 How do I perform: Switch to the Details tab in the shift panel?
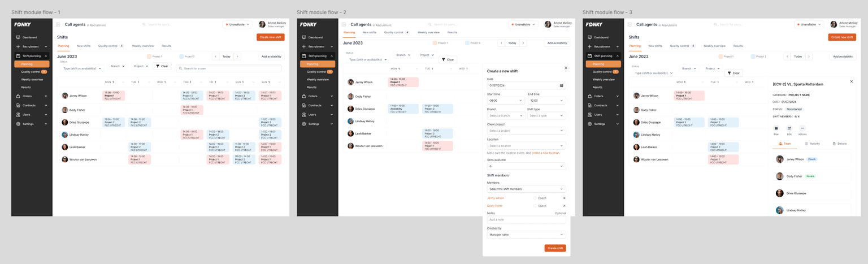click(840, 144)
